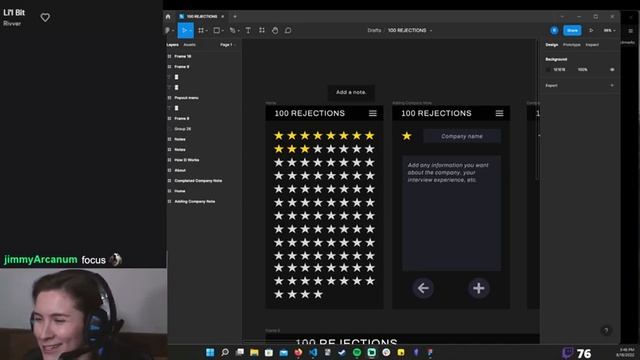640x360 pixels.
Task: Switch to the Inspect tab
Action: pos(592,44)
